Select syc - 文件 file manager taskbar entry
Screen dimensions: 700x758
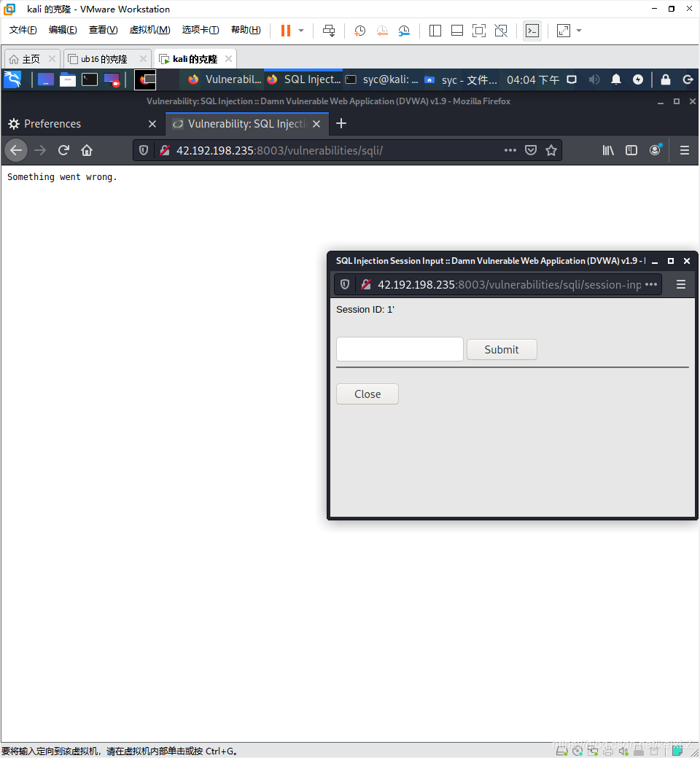pyautogui.click(x=461, y=79)
